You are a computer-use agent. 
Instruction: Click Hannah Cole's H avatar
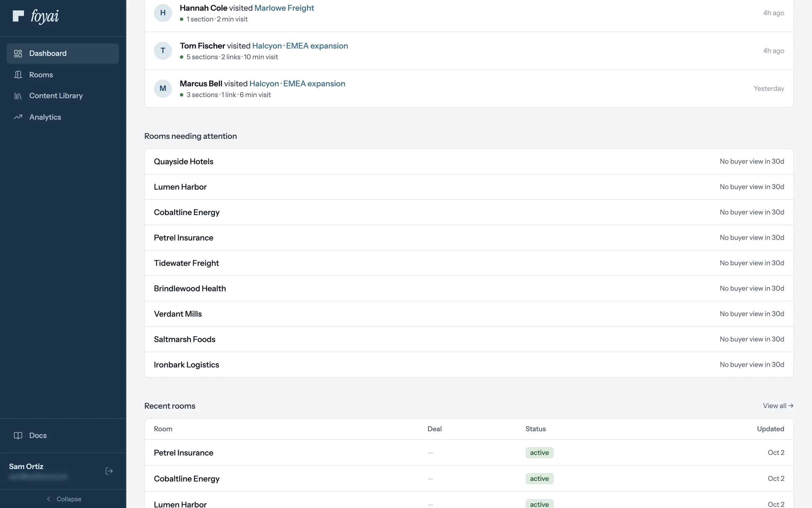[x=163, y=13]
